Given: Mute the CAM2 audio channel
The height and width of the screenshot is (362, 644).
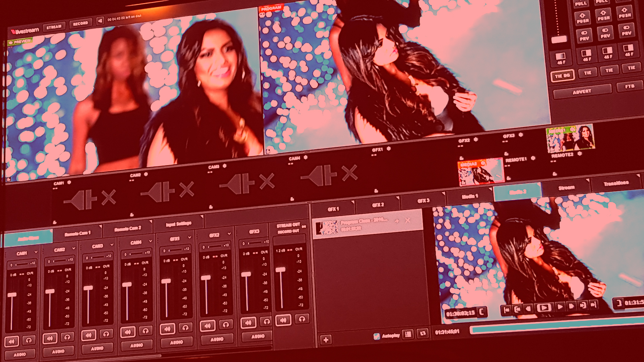Looking at the screenshot, I should click(x=50, y=338).
